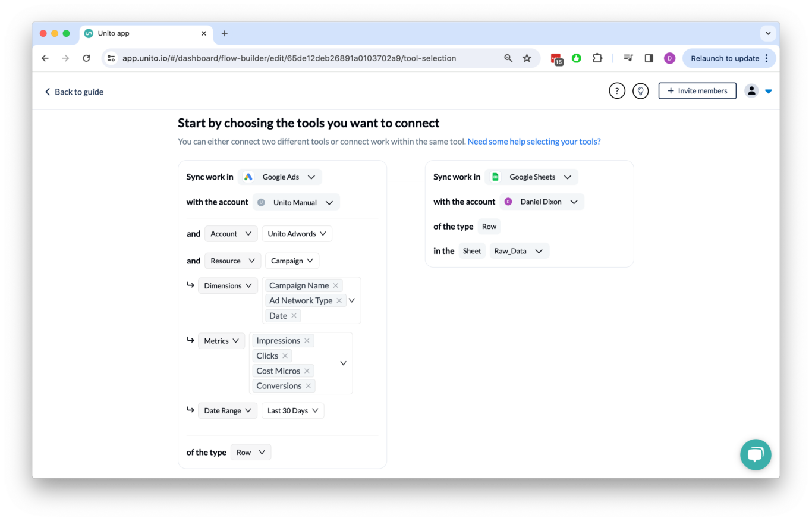
Task: Remove the Ad Network Type dimension tag
Action: [339, 301]
